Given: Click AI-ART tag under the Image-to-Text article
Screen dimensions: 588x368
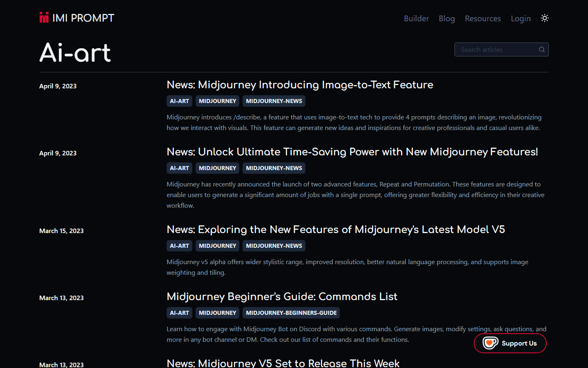Looking at the screenshot, I should coord(179,101).
